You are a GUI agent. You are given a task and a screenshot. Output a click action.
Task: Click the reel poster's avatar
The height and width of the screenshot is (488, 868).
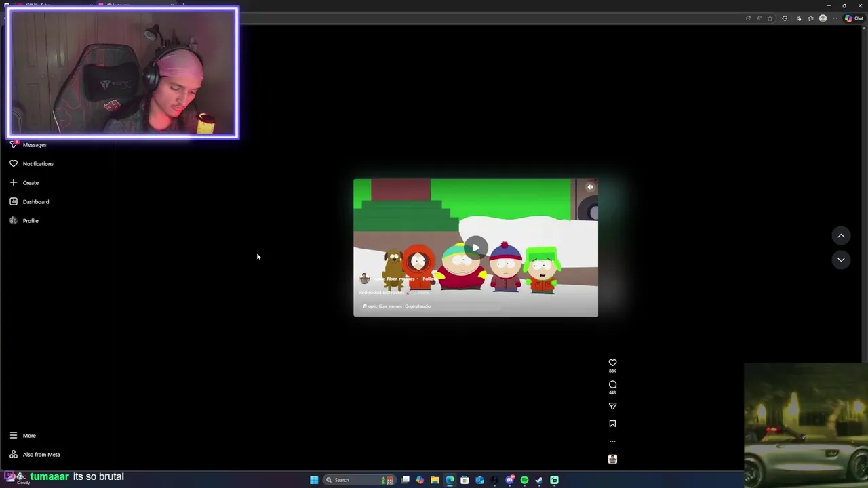point(365,279)
